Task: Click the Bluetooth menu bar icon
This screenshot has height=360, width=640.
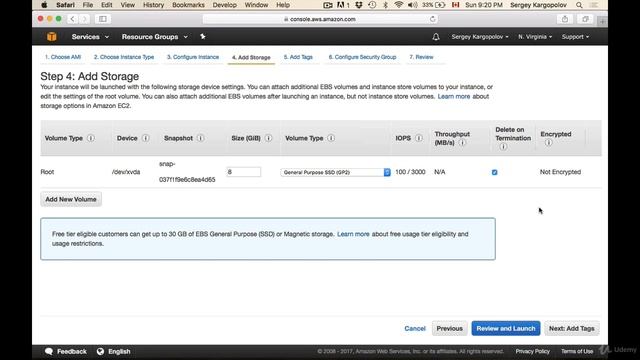Action: pos(385,5)
